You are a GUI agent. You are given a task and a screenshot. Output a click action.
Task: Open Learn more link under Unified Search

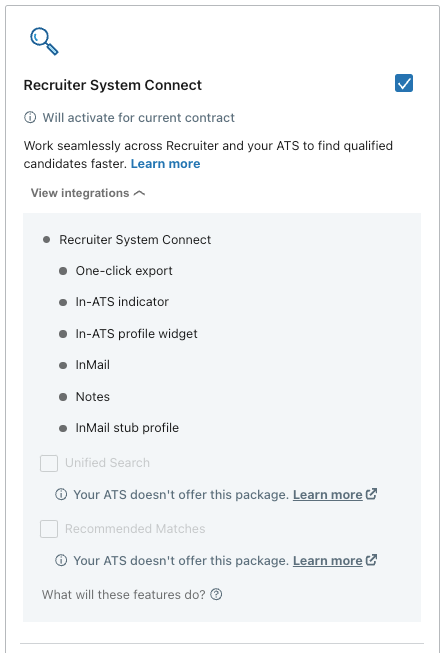328,495
